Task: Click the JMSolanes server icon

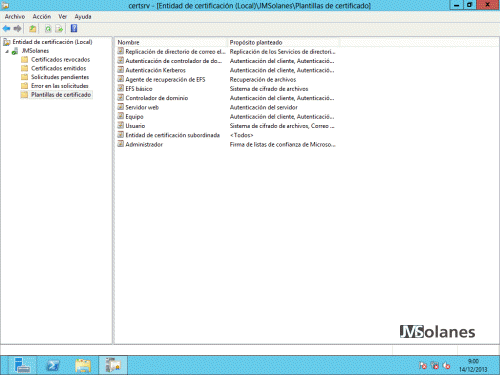Action: (x=15, y=51)
